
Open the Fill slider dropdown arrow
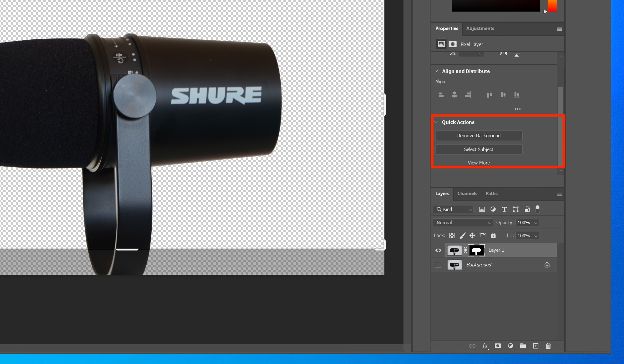536,236
